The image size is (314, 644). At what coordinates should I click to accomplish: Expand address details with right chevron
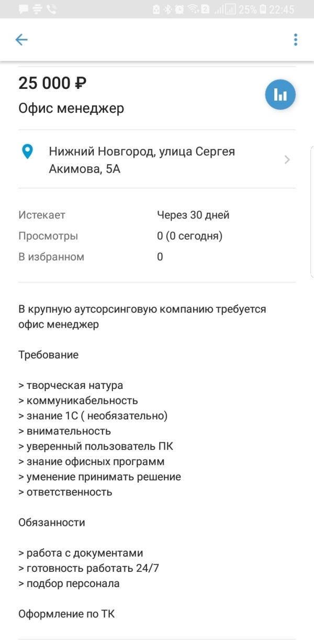tap(287, 160)
